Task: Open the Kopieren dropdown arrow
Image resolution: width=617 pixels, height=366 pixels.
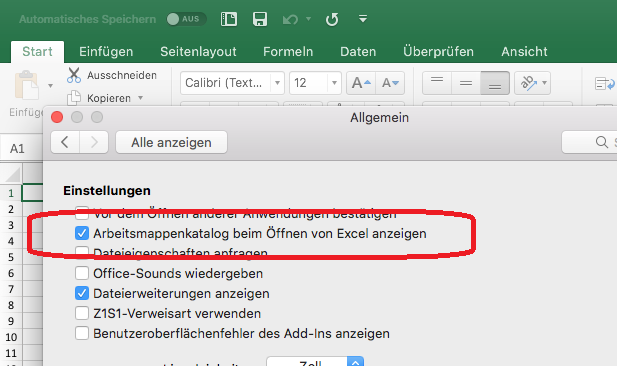Action: [x=140, y=98]
